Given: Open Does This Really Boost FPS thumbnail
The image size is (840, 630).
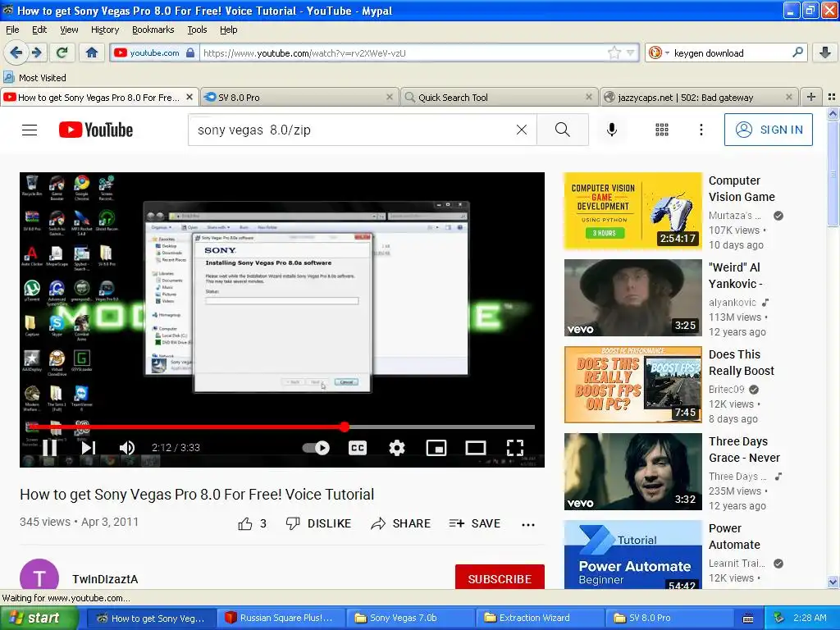Looking at the screenshot, I should click(x=632, y=385).
